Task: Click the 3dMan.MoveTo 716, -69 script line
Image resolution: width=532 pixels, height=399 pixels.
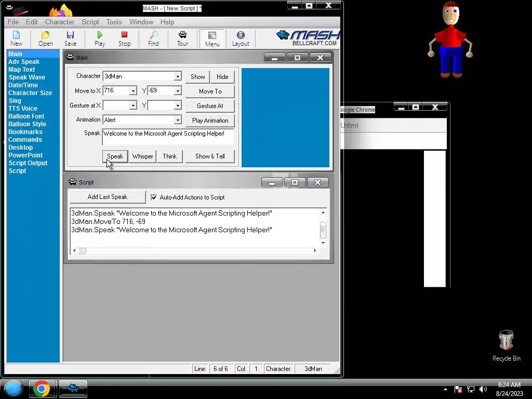Action: click(108, 221)
